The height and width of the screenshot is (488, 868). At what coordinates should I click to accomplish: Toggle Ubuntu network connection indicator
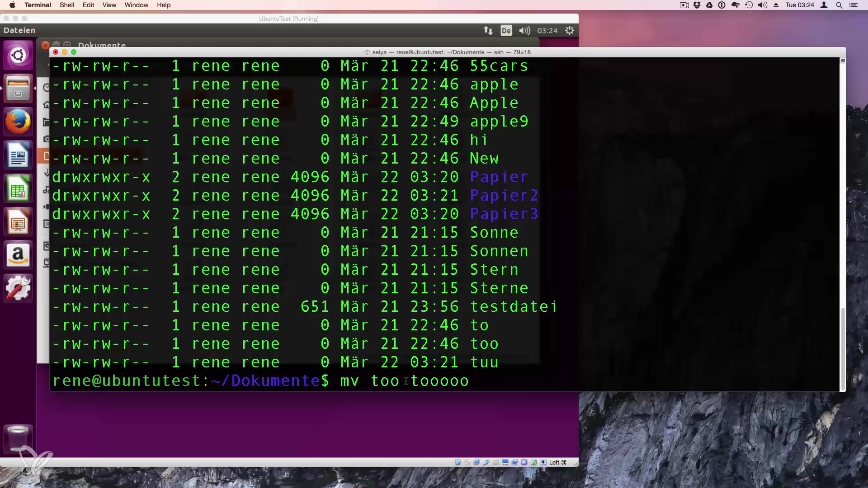(x=488, y=30)
